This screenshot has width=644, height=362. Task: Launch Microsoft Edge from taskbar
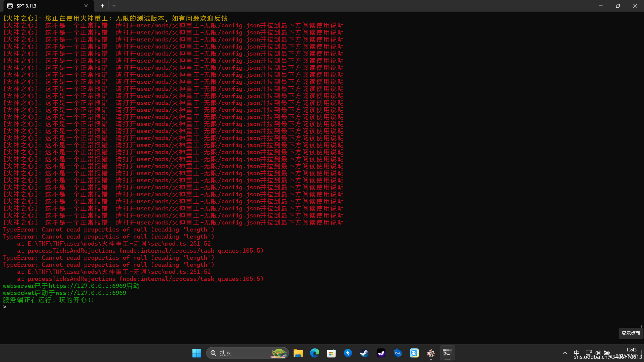click(x=315, y=353)
